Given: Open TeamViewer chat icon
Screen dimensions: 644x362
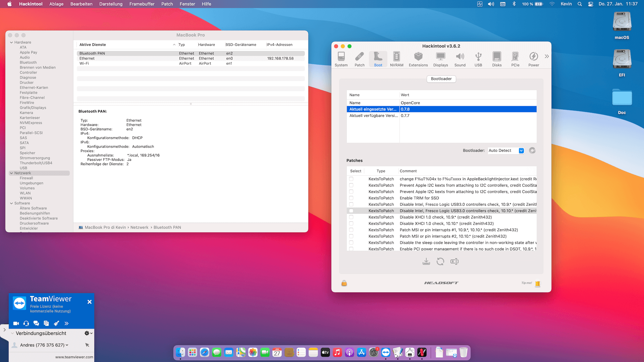Looking at the screenshot, I should [36, 323].
